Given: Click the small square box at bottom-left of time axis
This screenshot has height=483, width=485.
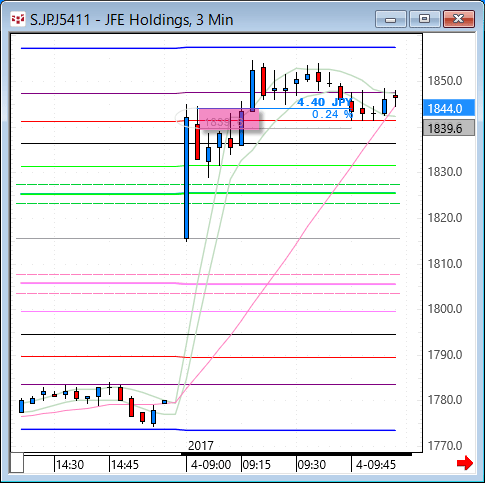Looking at the screenshot, I should (17, 463).
